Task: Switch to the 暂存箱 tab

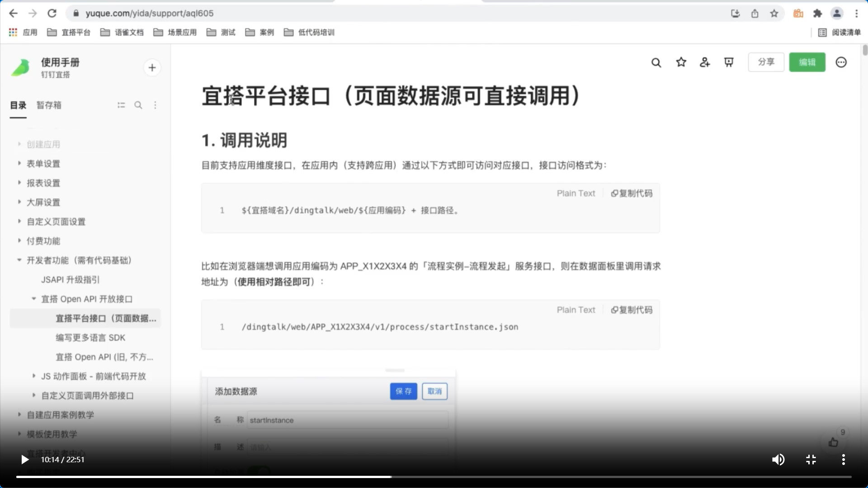Action: pyautogui.click(x=49, y=105)
